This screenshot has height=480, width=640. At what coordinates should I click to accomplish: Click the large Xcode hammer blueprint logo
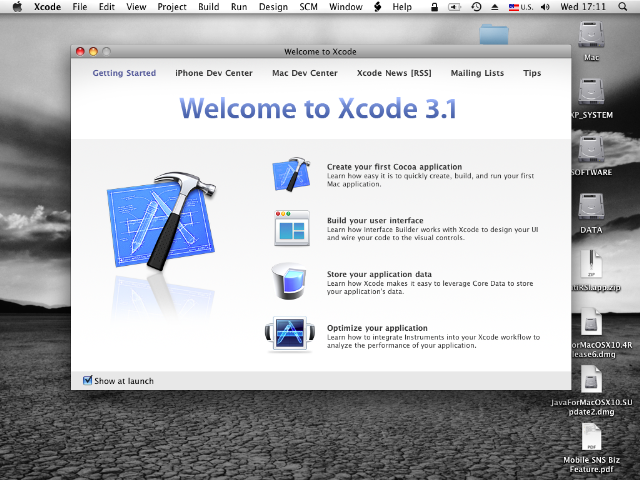pyautogui.click(x=161, y=221)
